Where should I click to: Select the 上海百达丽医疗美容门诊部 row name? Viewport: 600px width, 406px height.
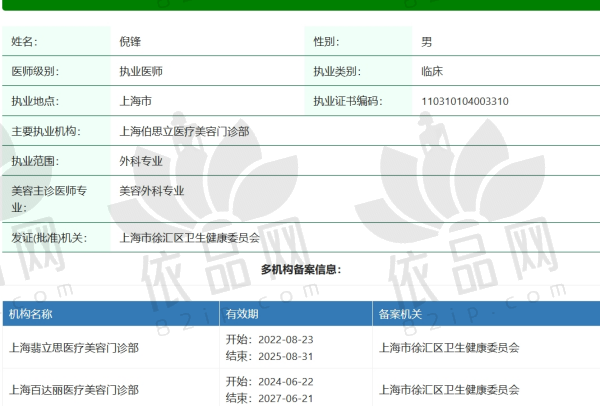[74, 390]
